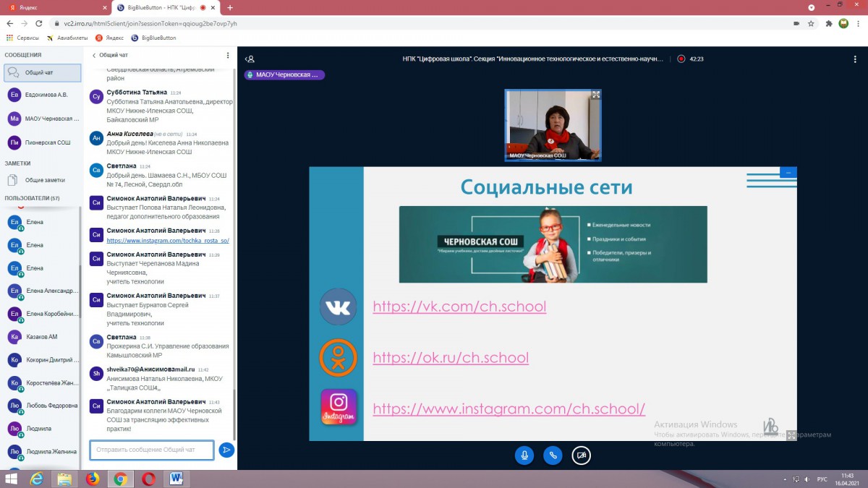This screenshot has width=868, height=488.
Task: Toggle the user list panel icon
Action: coord(250,59)
